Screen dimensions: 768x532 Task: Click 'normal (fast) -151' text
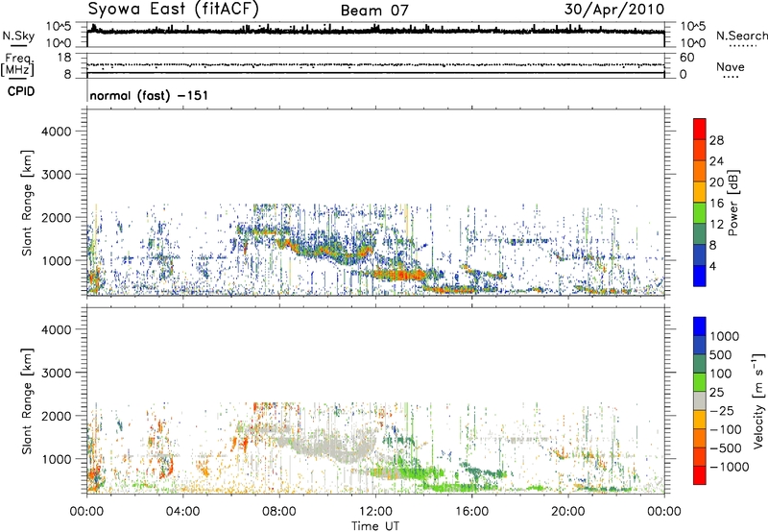[x=149, y=95]
